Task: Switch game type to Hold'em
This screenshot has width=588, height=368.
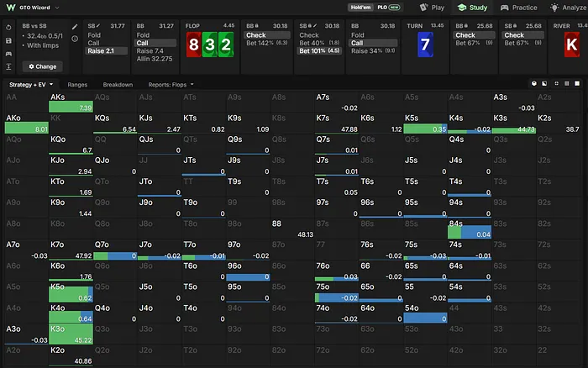Action: (360, 8)
